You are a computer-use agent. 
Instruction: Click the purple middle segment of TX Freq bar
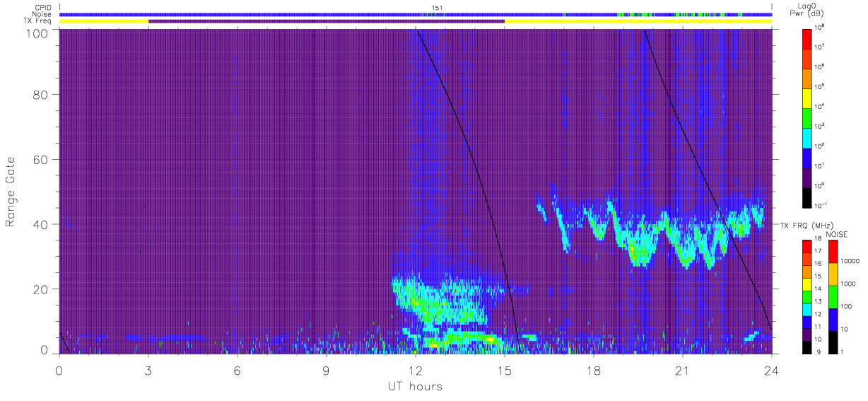[x=327, y=21]
